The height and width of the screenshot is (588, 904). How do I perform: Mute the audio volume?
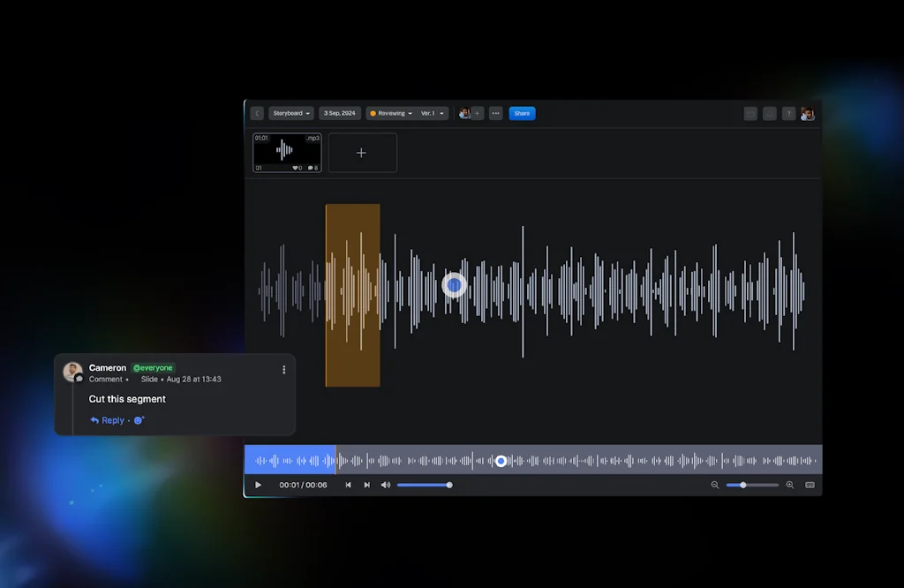pyautogui.click(x=386, y=485)
